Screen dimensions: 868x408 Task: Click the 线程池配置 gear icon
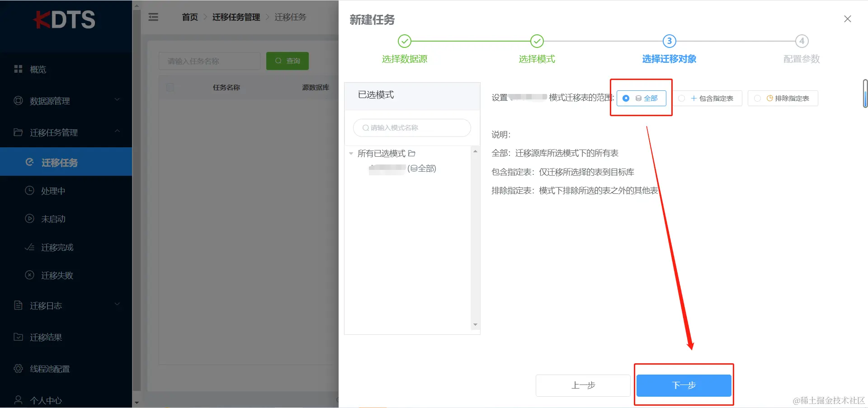pos(18,369)
